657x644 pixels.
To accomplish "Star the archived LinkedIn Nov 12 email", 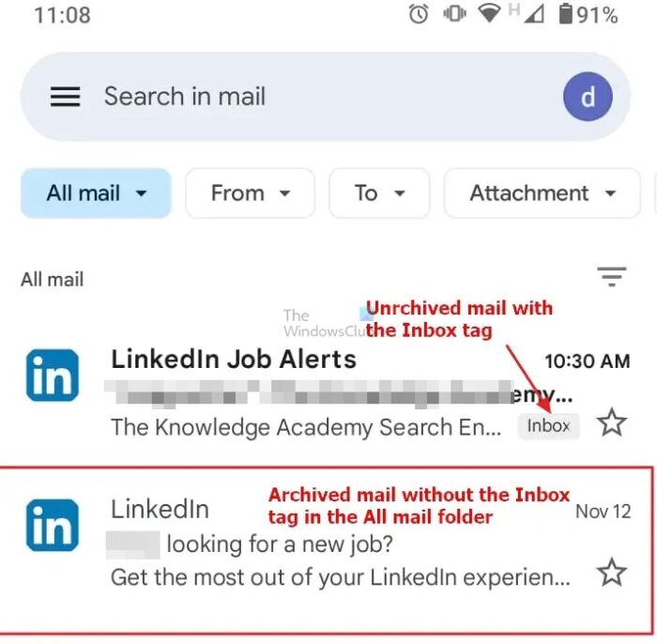I will point(611,572).
